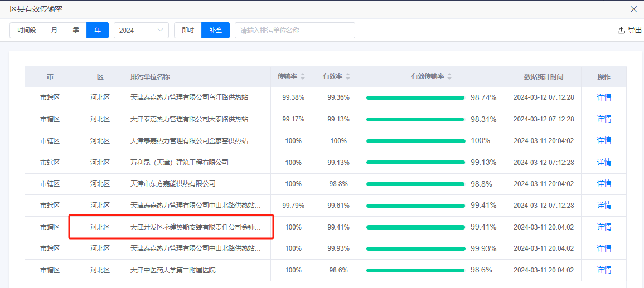Viewport: 644px width, 288px height.
Task: Click the 99.38% 传输率 cell
Action: click(293, 97)
